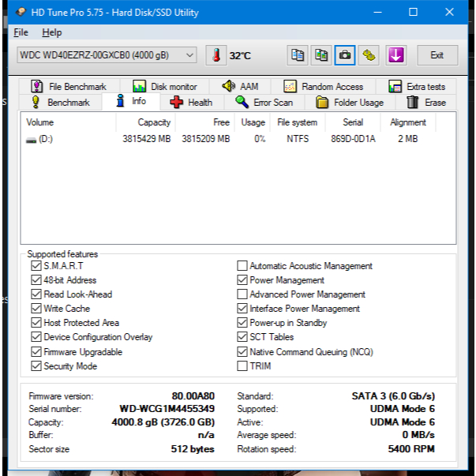Enable Automatic Acoustic Management checkbox

point(242,266)
